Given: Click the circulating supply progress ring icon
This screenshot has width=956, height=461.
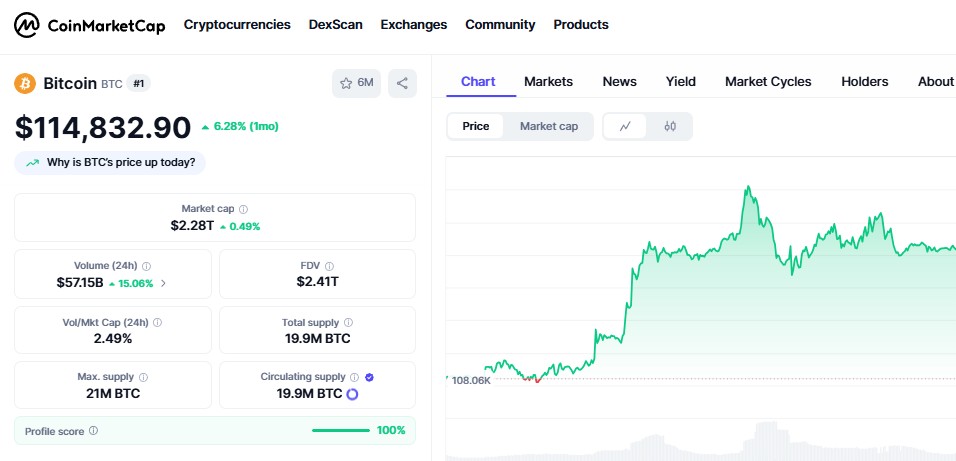Looking at the screenshot, I should point(352,395).
